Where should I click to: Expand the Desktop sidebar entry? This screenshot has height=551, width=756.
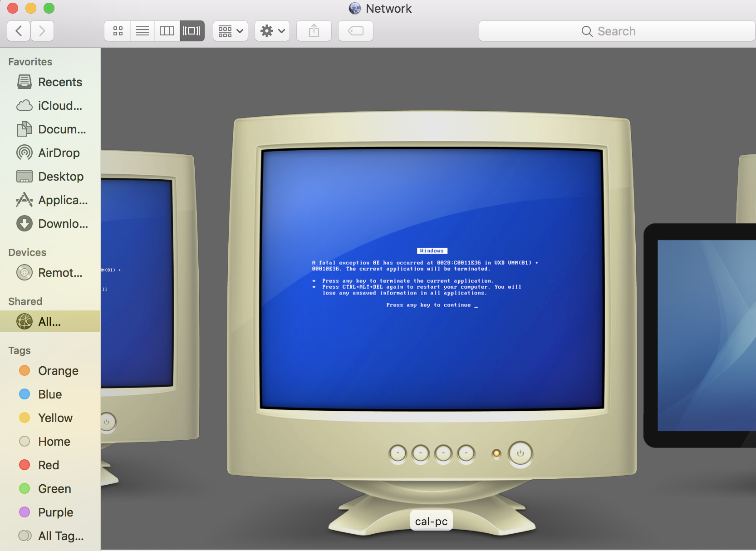pyautogui.click(x=60, y=176)
